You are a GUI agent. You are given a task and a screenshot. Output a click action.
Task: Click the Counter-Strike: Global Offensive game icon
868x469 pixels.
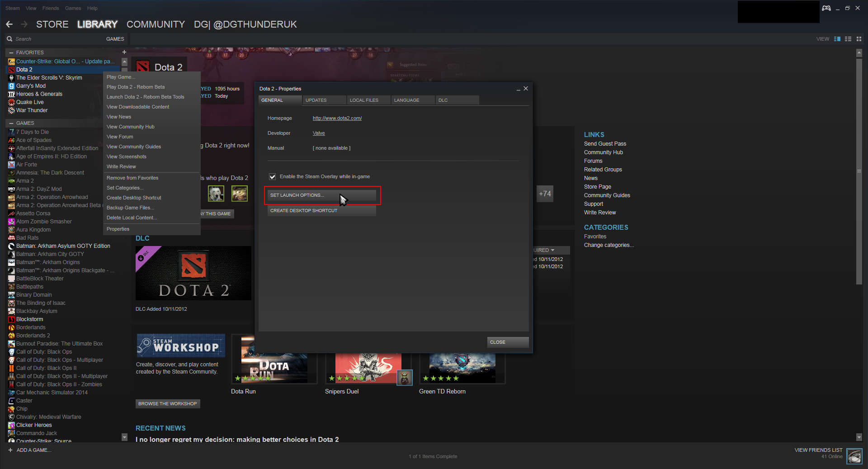pyautogui.click(x=12, y=62)
